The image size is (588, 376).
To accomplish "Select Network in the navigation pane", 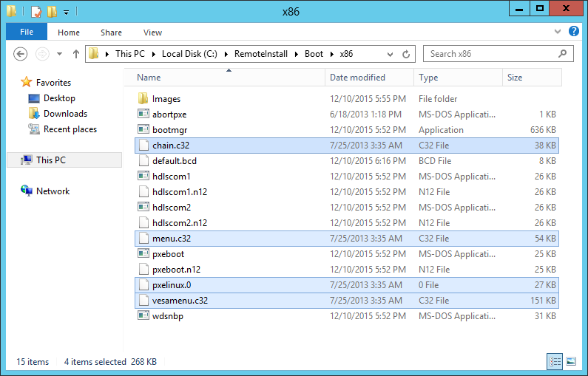I will pos(53,191).
